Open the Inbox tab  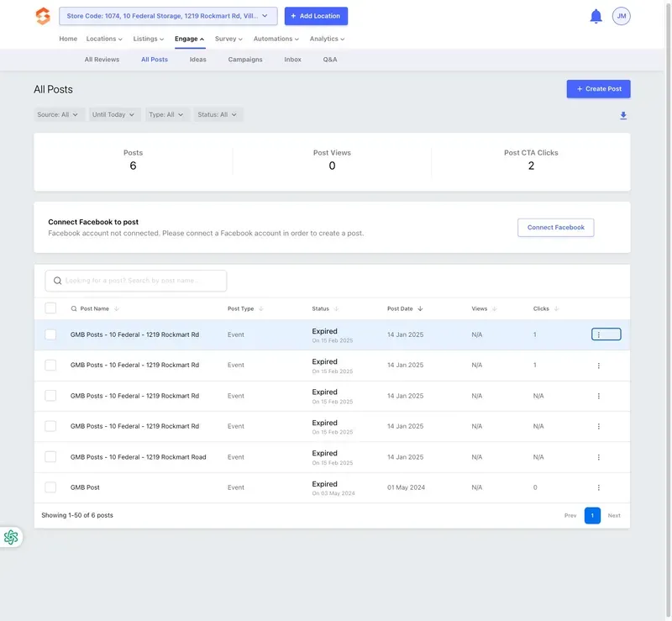(292, 60)
